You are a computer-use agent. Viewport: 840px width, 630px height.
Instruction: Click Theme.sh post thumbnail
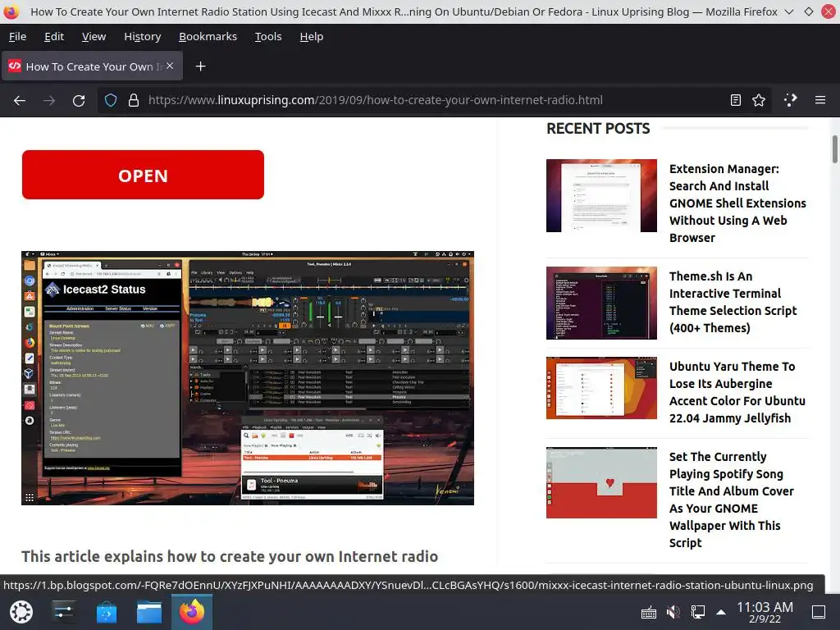click(601, 303)
